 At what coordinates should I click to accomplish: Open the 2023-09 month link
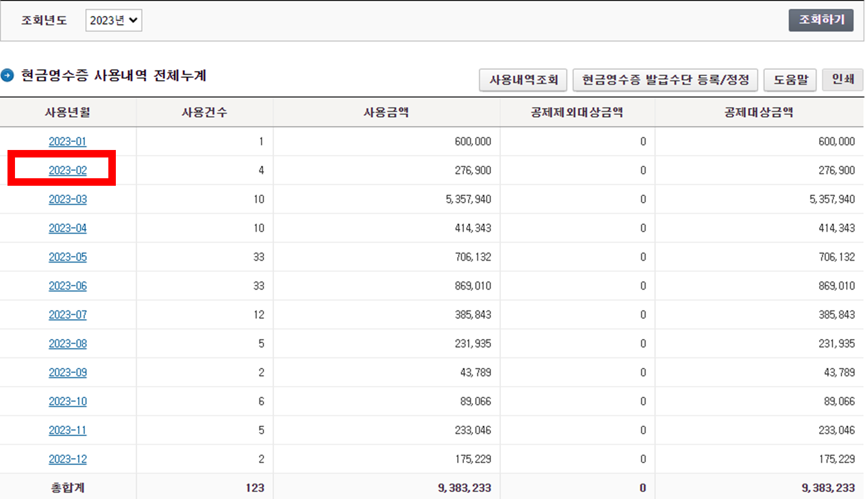67,372
